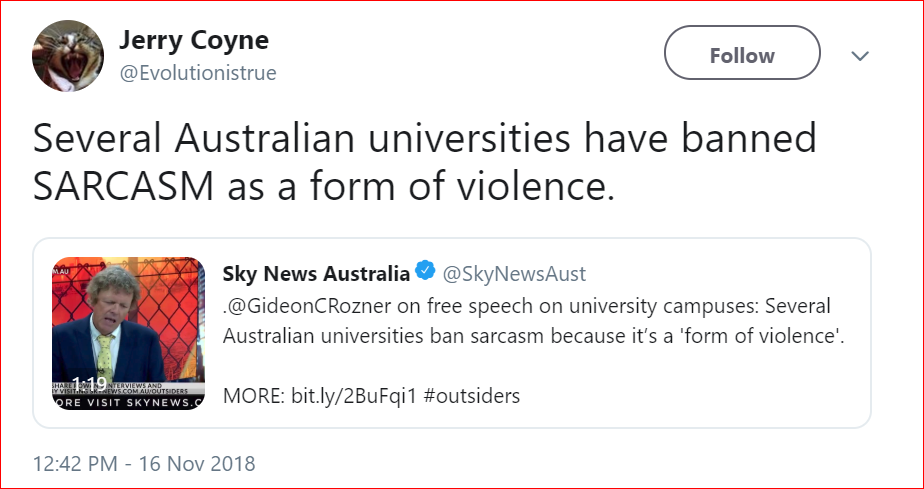Click the SKYNEWS banner on the video
The height and width of the screenshot is (489, 924).
coord(128,403)
